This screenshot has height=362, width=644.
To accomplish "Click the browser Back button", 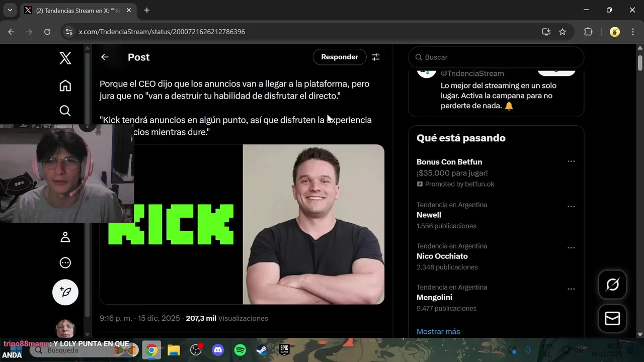I will [11, 32].
